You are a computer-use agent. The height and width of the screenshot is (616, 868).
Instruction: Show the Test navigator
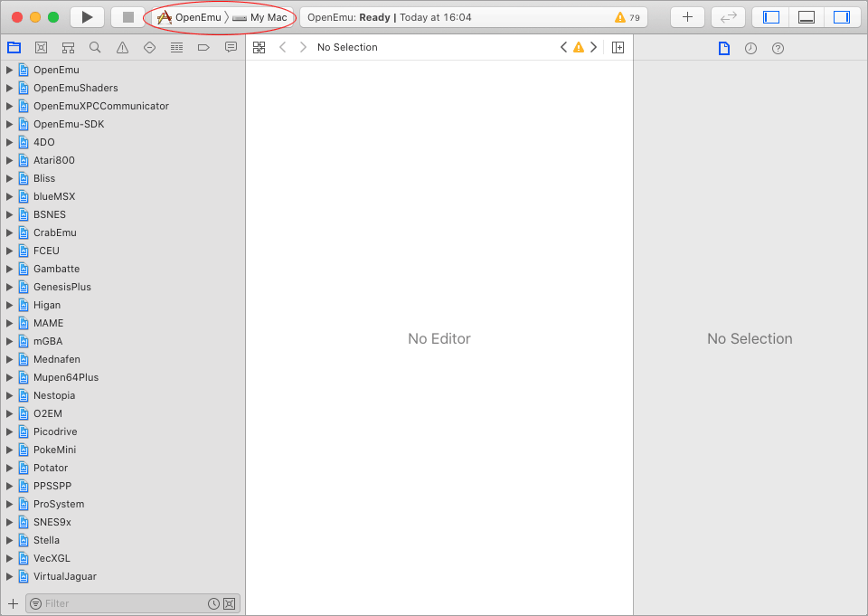(x=149, y=48)
